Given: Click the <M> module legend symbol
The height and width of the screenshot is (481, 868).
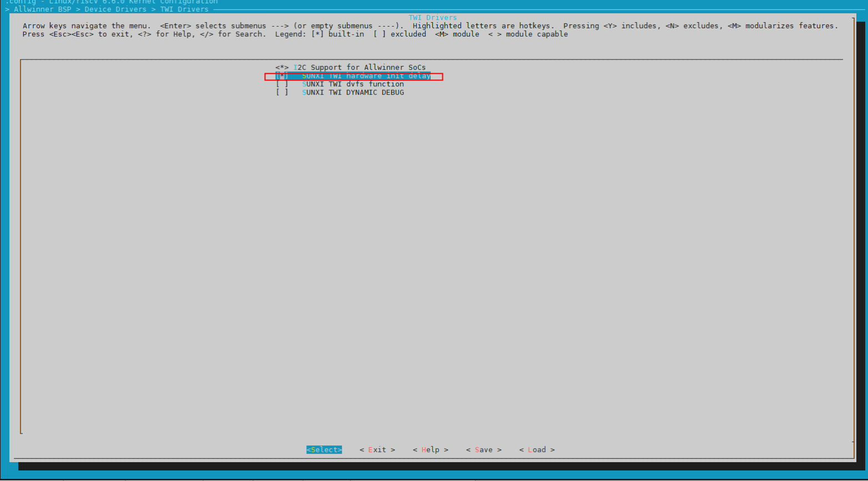Looking at the screenshot, I should point(441,34).
